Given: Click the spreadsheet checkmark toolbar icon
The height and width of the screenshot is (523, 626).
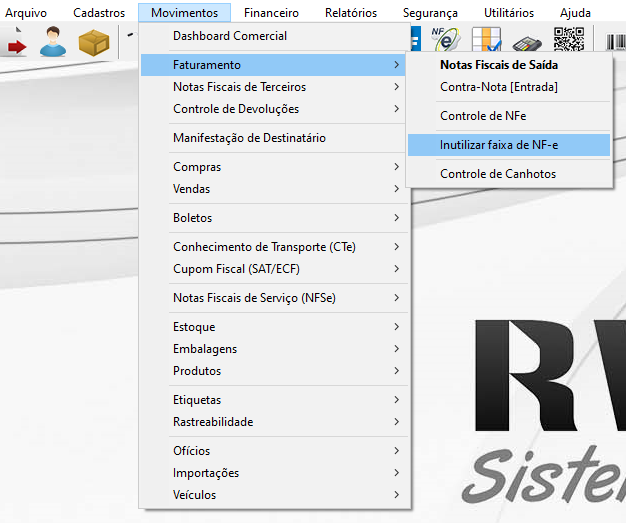Looking at the screenshot, I should point(486,39).
